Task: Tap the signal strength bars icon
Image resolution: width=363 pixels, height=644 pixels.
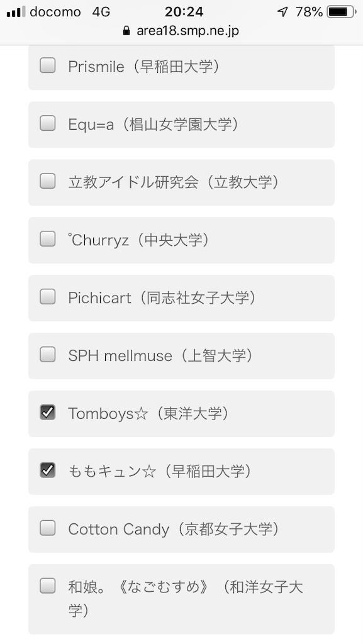Action: (16, 12)
